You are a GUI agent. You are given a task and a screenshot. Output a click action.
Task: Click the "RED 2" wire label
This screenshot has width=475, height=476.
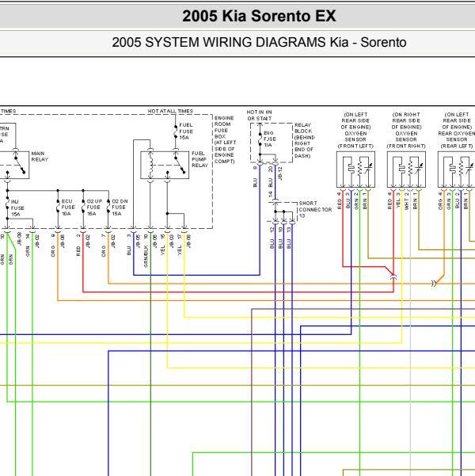pyautogui.click(x=78, y=246)
